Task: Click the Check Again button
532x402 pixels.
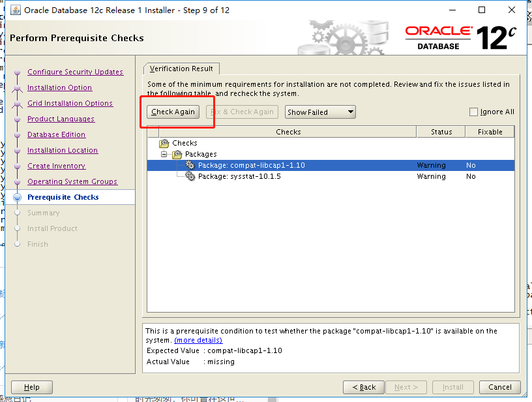Action: pos(173,112)
